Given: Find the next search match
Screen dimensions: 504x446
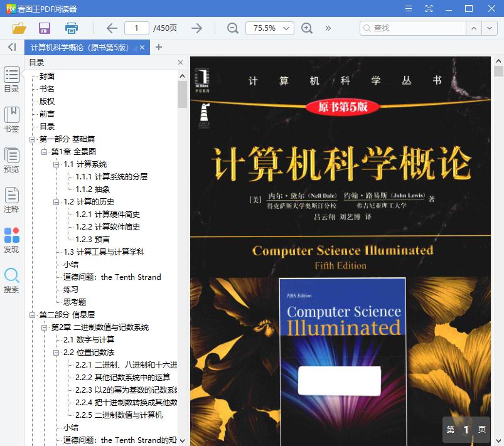Looking at the screenshot, I should (489, 28).
